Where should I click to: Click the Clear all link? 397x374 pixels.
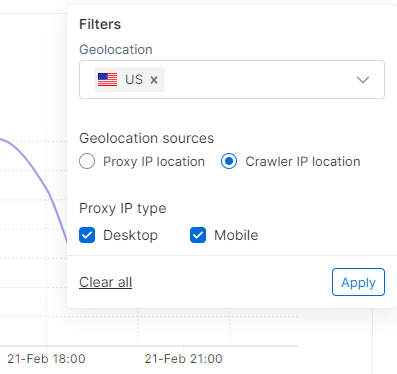(x=106, y=282)
